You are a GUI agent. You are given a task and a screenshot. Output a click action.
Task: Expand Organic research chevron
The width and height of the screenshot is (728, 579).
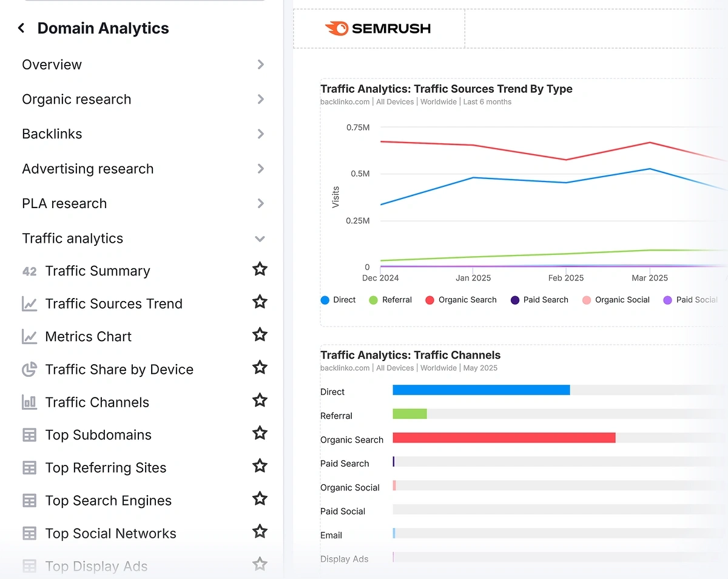[261, 99]
